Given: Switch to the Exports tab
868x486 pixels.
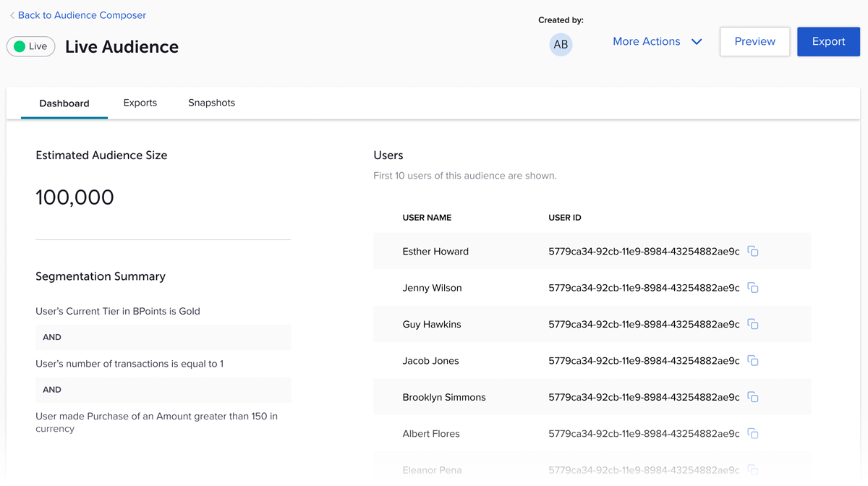Looking at the screenshot, I should point(140,103).
